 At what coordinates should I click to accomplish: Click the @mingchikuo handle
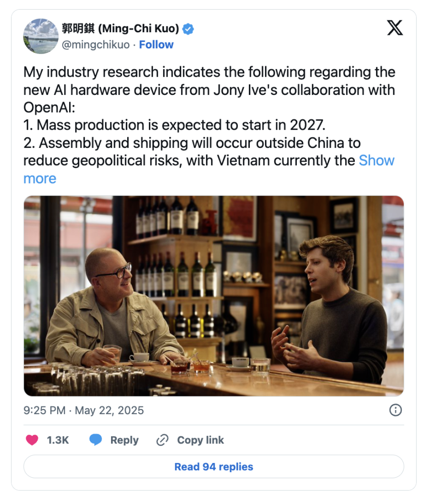96,44
